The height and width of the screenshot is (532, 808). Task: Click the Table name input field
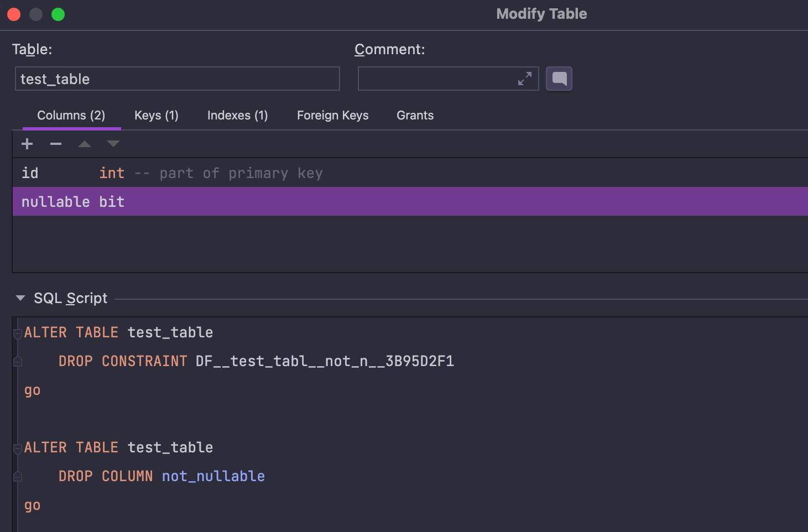click(x=177, y=79)
